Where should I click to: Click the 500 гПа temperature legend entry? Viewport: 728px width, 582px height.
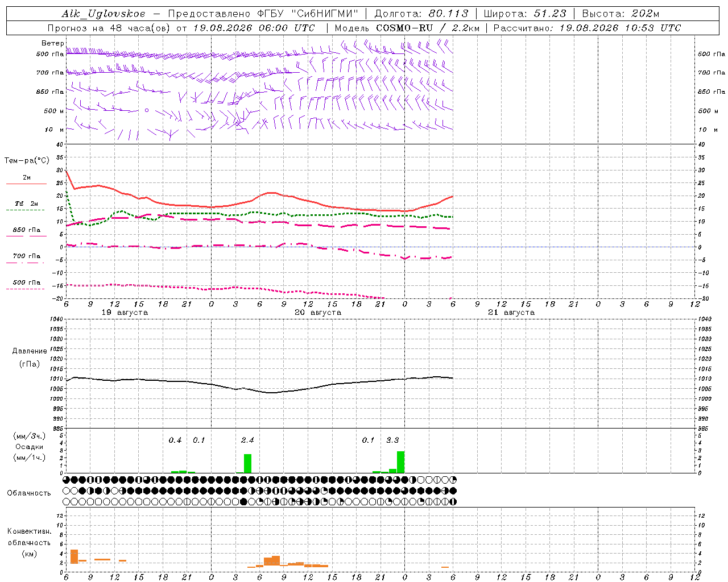pos(26,282)
